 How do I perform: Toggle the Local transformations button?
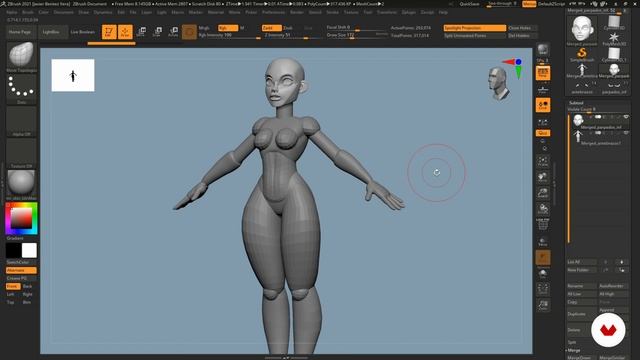click(543, 105)
